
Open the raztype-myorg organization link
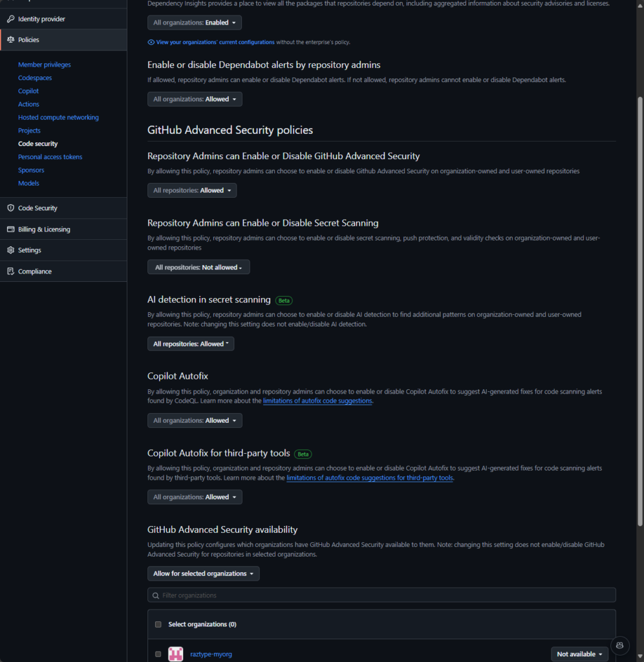(210, 654)
